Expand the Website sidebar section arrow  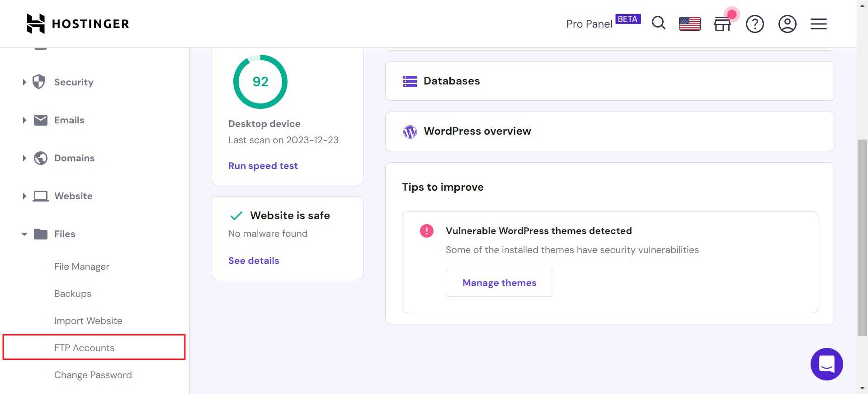(x=24, y=196)
